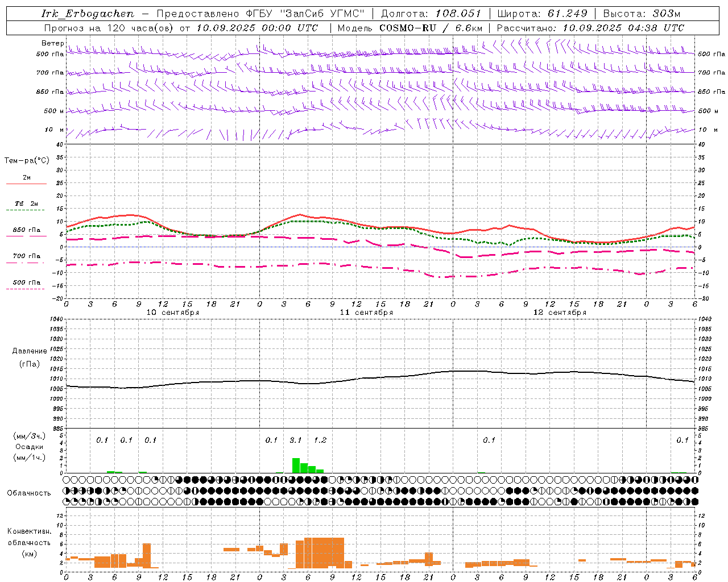
Task: Click the Td 2м legend label
Action: [27, 203]
